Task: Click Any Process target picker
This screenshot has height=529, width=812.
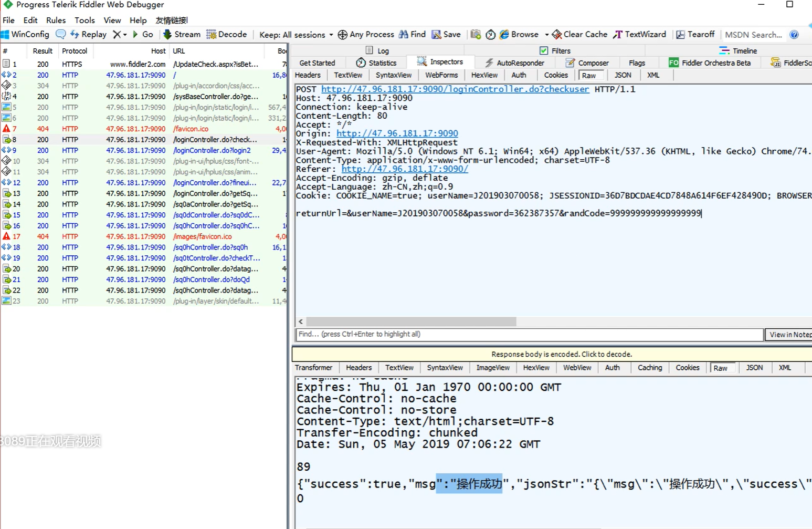Action: coord(366,34)
